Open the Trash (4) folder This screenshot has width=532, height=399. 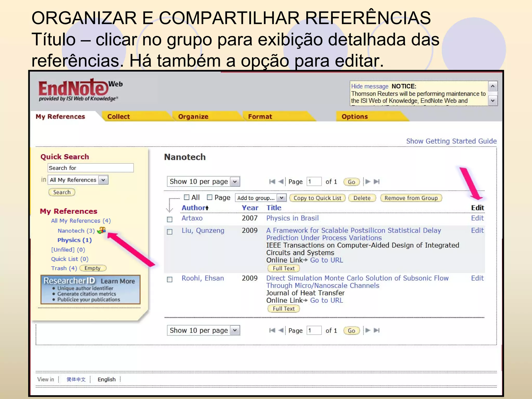click(64, 268)
